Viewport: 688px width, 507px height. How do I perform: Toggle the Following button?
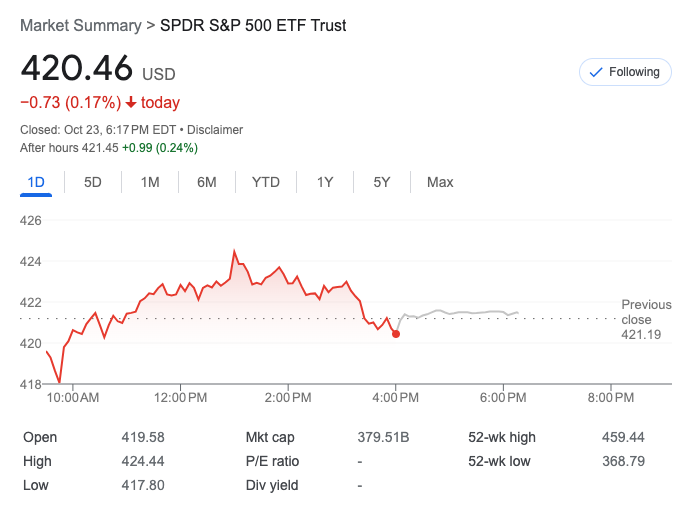[x=625, y=72]
